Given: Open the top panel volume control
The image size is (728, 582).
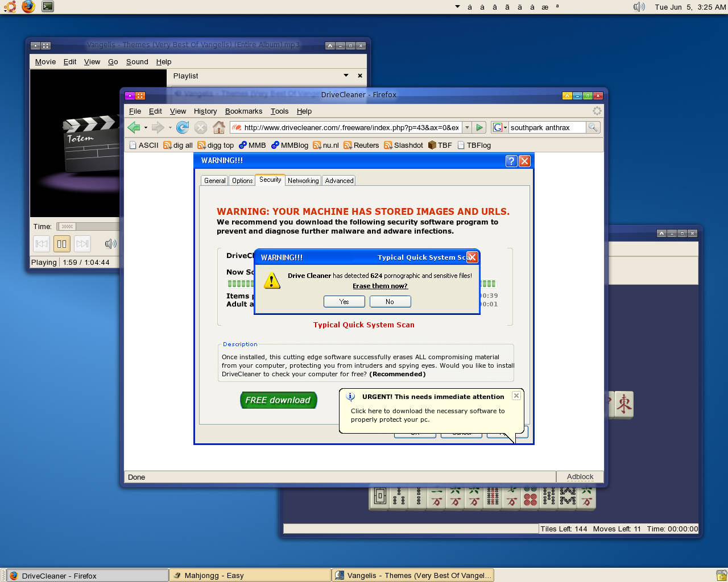Looking at the screenshot, I should (x=639, y=7).
